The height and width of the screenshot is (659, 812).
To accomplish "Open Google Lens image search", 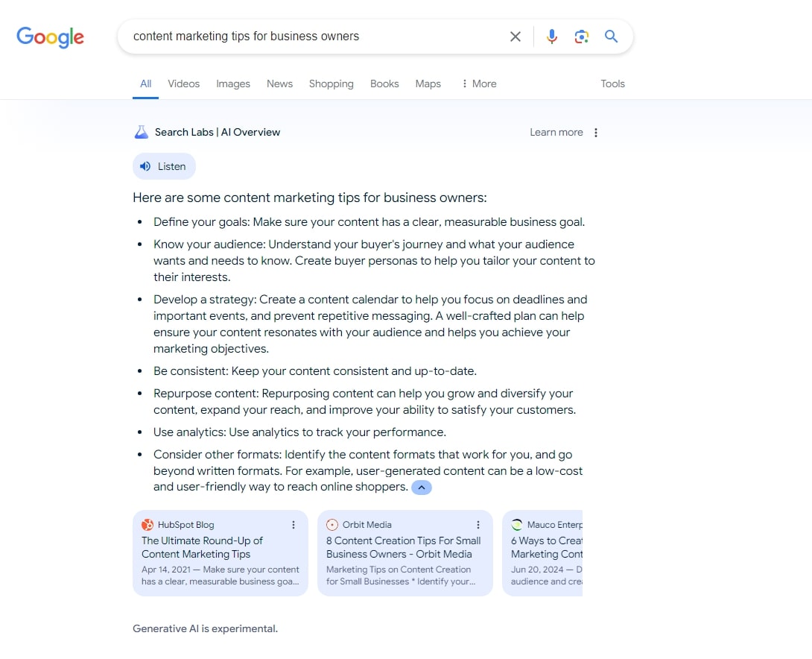I will (x=581, y=37).
